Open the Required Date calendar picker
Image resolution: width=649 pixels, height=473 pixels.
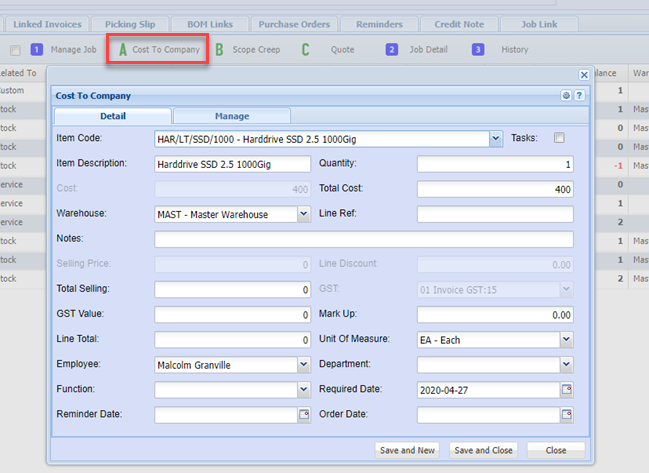tap(566, 390)
